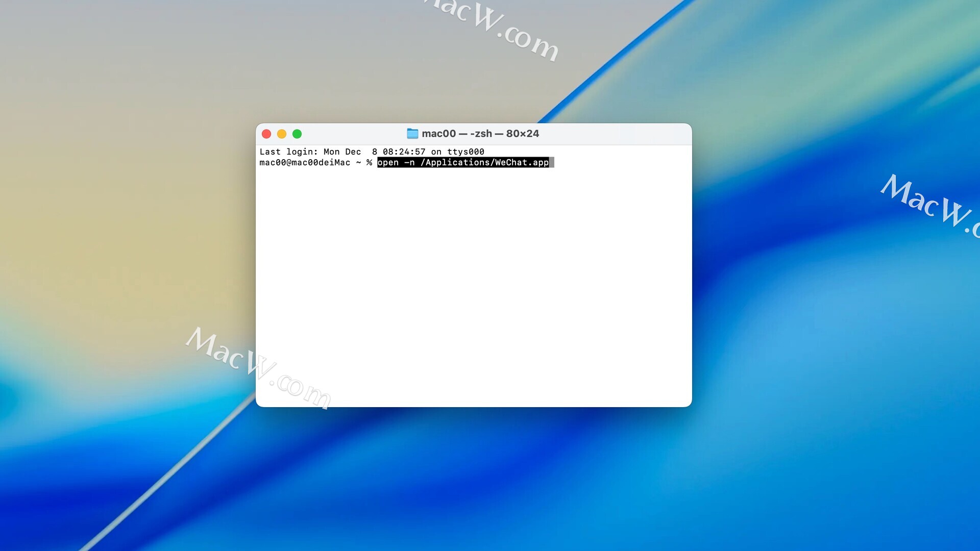Click the 'mac00@mac00deiMac' prompt text
This screenshot has width=980, height=551.
(x=305, y=162)
